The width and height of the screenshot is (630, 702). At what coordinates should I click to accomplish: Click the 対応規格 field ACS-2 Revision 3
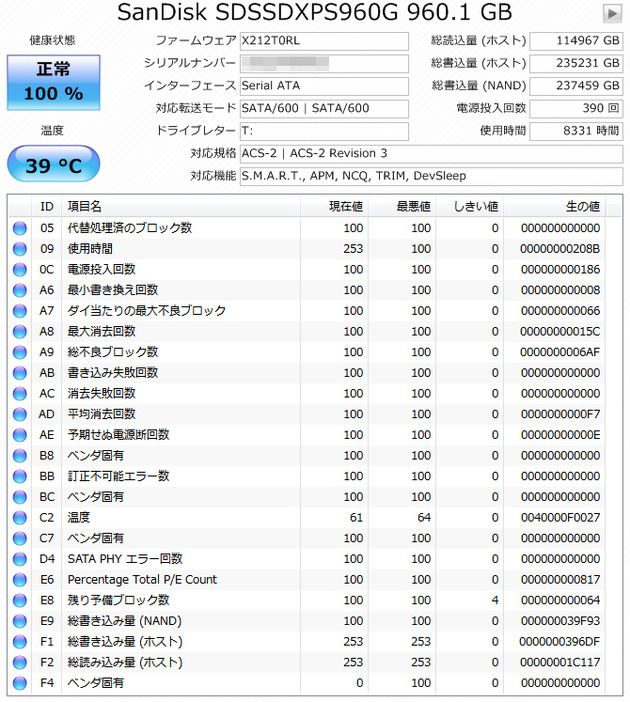pyautogui.click(x=431, y=154)
